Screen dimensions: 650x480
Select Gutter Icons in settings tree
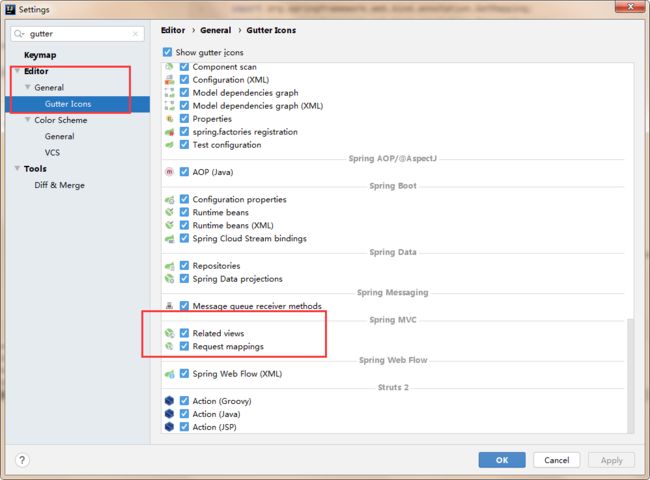[x=78, y=104]
